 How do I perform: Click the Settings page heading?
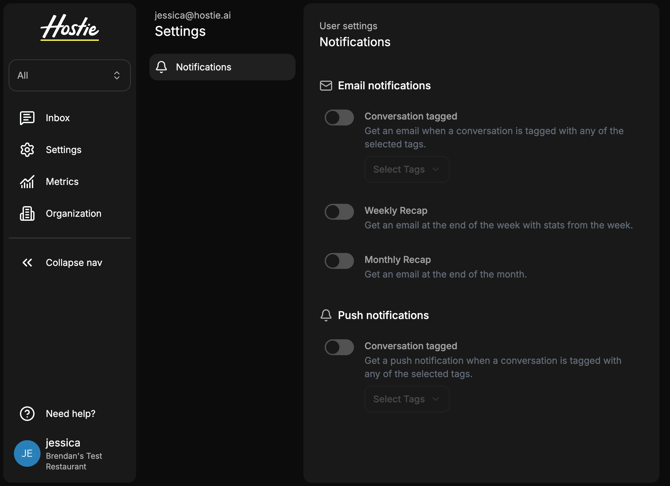[180, 31]
